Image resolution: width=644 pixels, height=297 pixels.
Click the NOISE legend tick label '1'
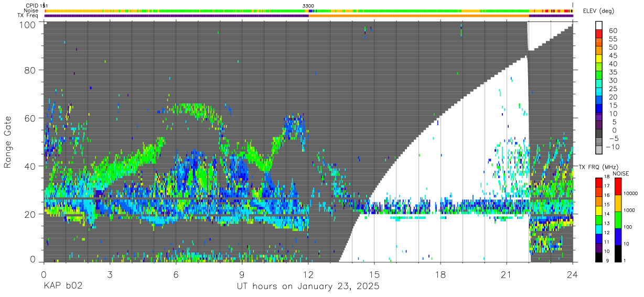pos(625,261)
